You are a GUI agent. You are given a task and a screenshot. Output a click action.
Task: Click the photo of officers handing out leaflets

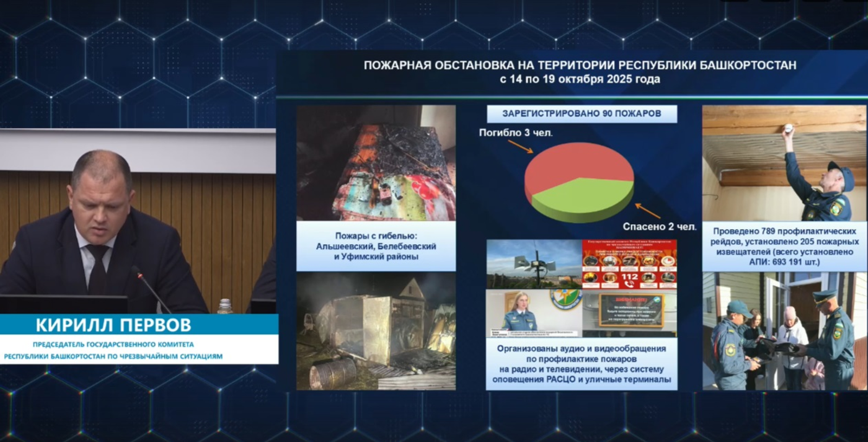pyautogui.click(x=784, y=331)
